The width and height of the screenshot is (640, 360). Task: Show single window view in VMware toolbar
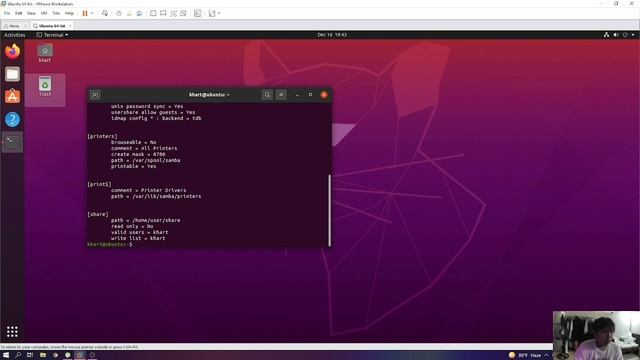(x=153, y=13)
